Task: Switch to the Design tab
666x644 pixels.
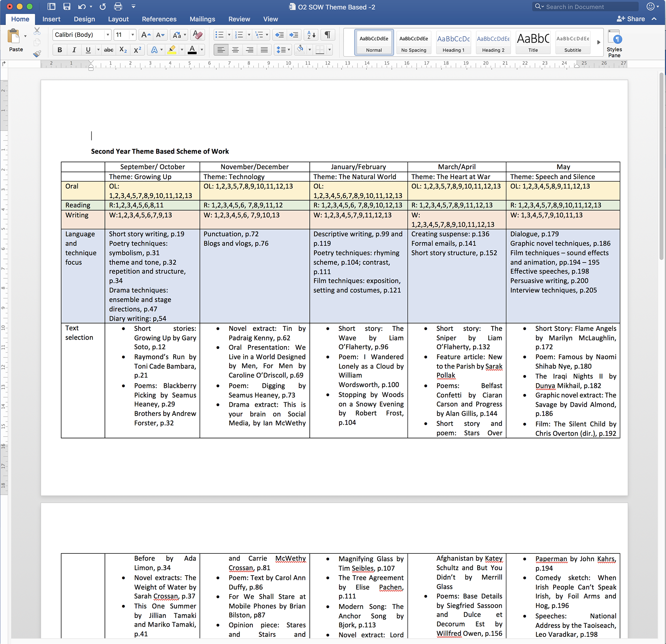Action: 84,19
